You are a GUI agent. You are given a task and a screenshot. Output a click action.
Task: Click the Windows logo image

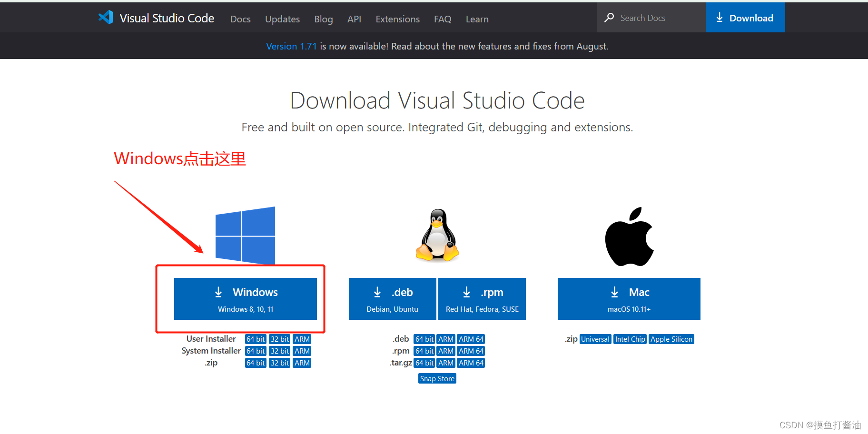pyautogui.click(x=245, y=235)
